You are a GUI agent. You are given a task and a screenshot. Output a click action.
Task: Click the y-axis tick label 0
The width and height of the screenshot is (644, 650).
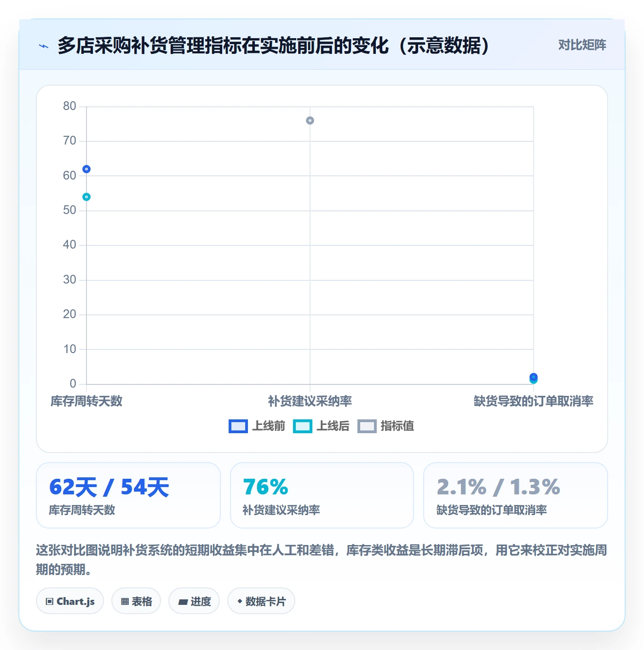tap(73, 384)
